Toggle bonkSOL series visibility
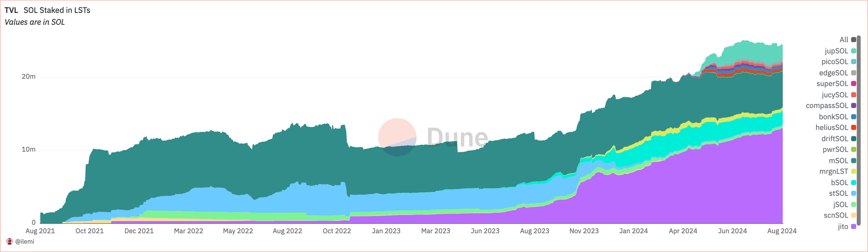Viewport: 868px width, 252px height. [838, 116]
